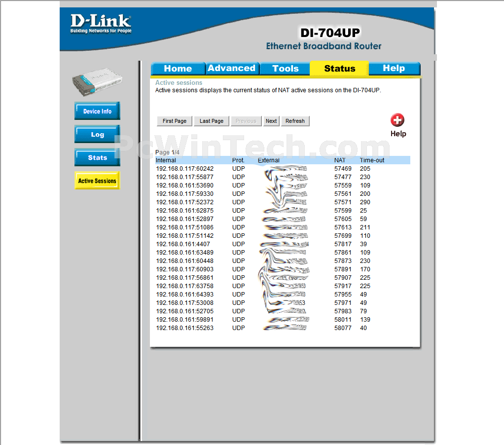Select row 192.168.0.161:60448
504x445 pixels.
pos(283,261)
